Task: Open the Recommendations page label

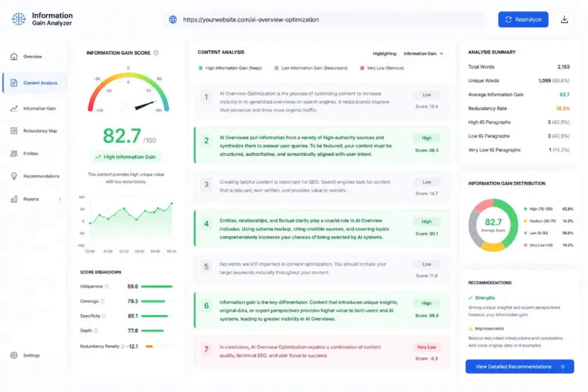Action: 41,176
